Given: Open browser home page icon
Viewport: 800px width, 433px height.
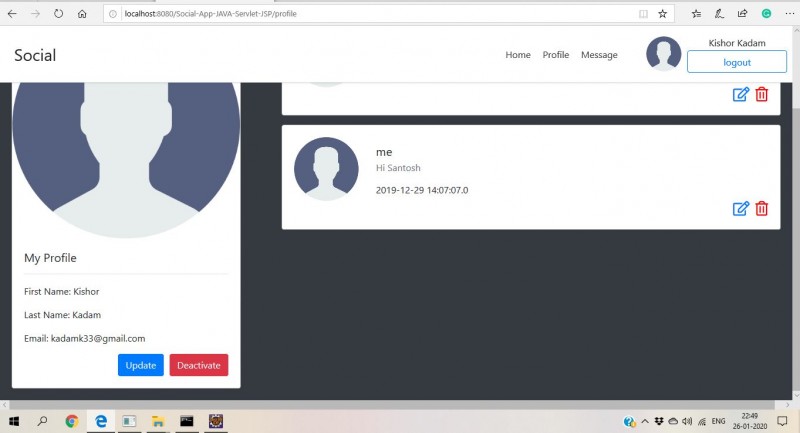Looking at the screenshot, I should [82, 14].
